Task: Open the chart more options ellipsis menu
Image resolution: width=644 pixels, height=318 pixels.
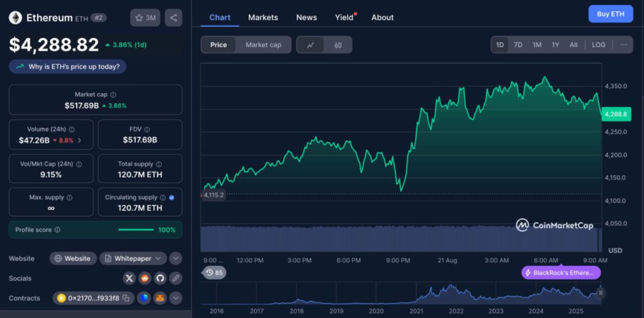Action: coord(623,45)
